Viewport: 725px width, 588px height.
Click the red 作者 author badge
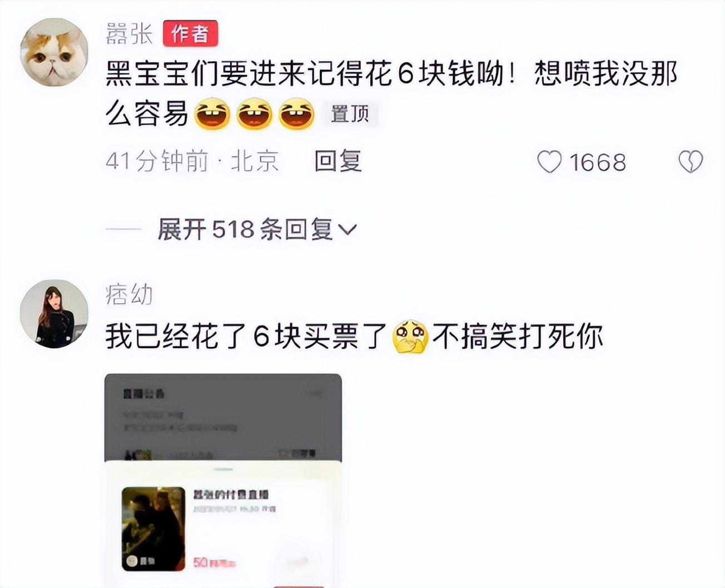click(x=190, y=34)
